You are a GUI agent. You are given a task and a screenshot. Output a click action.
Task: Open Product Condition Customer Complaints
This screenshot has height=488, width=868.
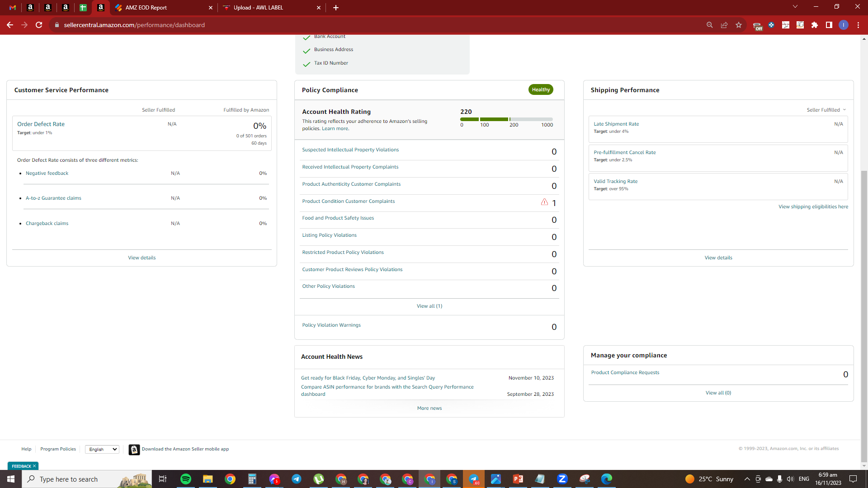pos(349,201)
